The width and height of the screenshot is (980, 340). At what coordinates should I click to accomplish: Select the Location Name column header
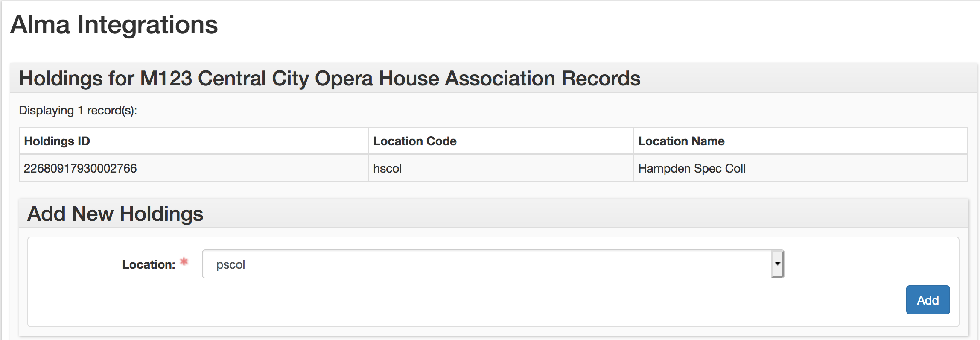[x=800, y=141]
